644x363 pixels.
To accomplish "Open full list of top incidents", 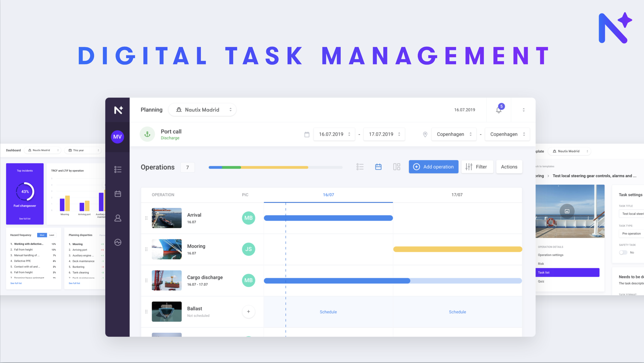I will coord(24,219).
